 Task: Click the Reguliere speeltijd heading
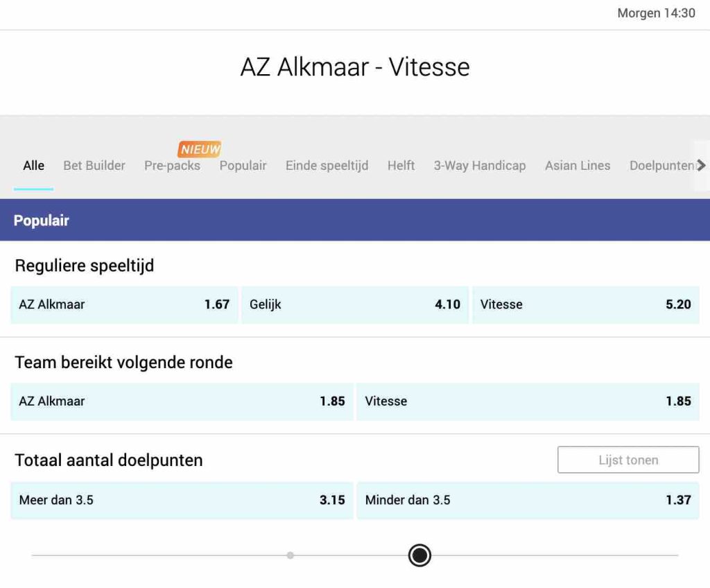click(x=84, y=266)
